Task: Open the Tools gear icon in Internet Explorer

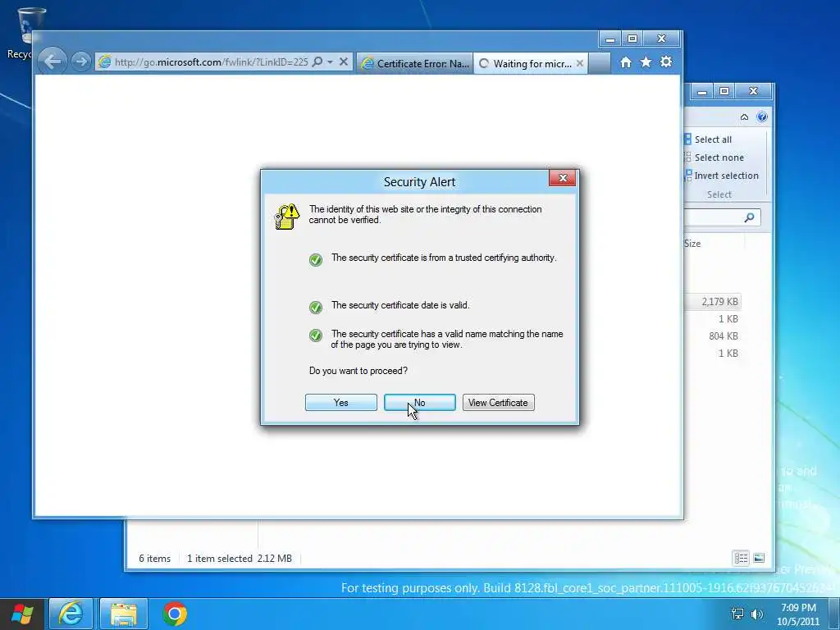Action: coord(666,62)
